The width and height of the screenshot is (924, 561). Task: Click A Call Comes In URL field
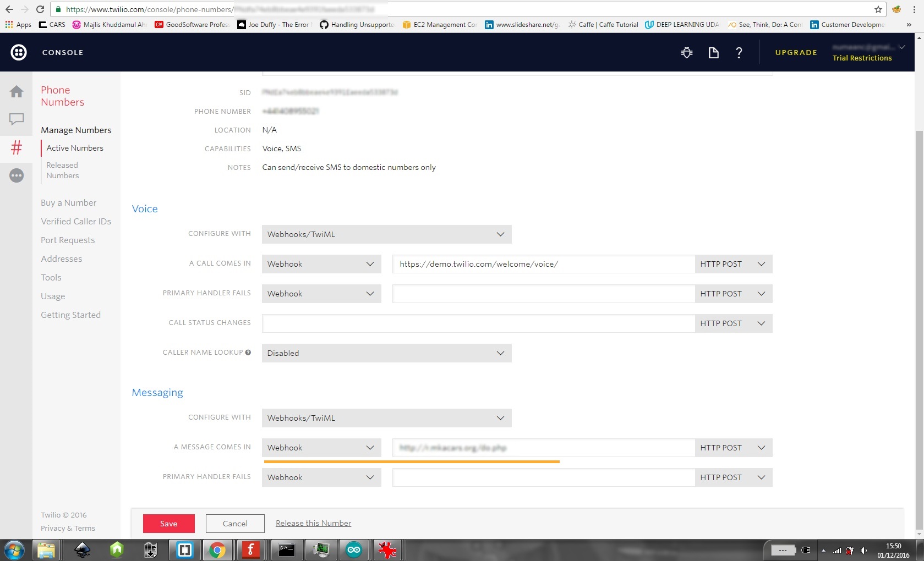tap(544, 264)
